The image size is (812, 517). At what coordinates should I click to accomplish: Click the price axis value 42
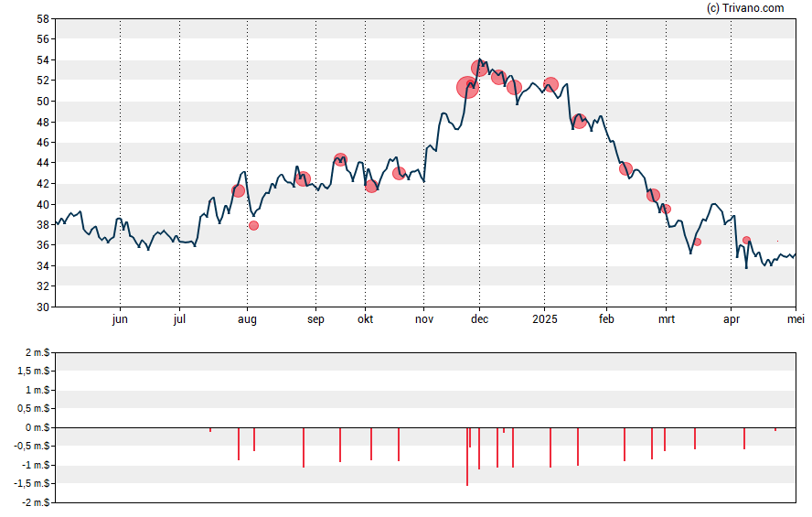[x=43, y=184]
